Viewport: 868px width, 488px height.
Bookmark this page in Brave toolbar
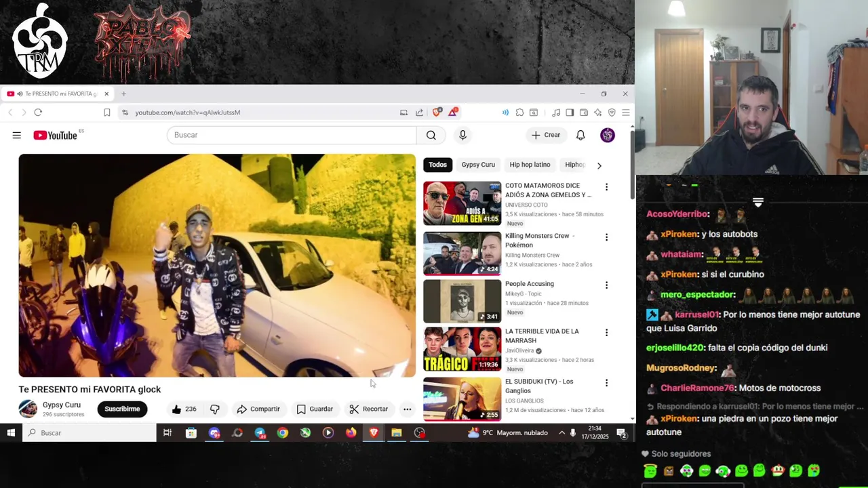[106, 113]
